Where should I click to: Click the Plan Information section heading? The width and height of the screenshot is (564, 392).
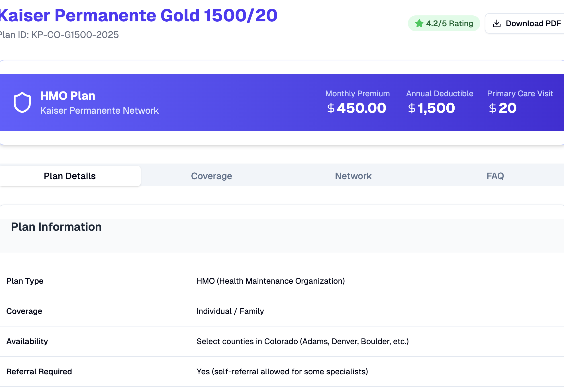coord(56,227)
